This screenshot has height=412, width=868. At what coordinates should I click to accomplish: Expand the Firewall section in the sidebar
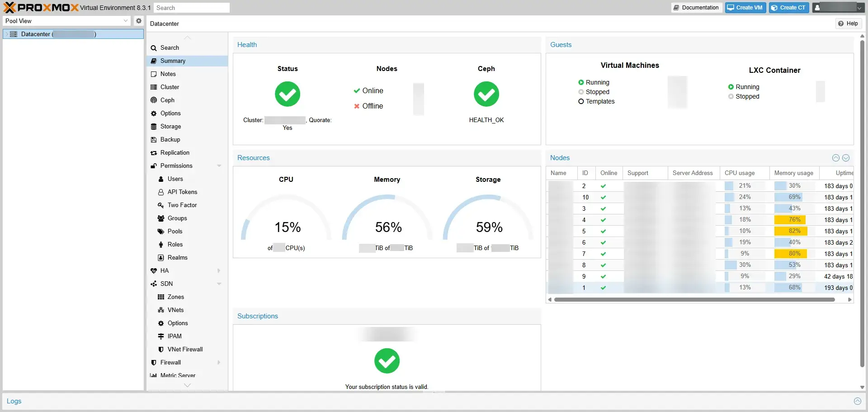[171, 362]
